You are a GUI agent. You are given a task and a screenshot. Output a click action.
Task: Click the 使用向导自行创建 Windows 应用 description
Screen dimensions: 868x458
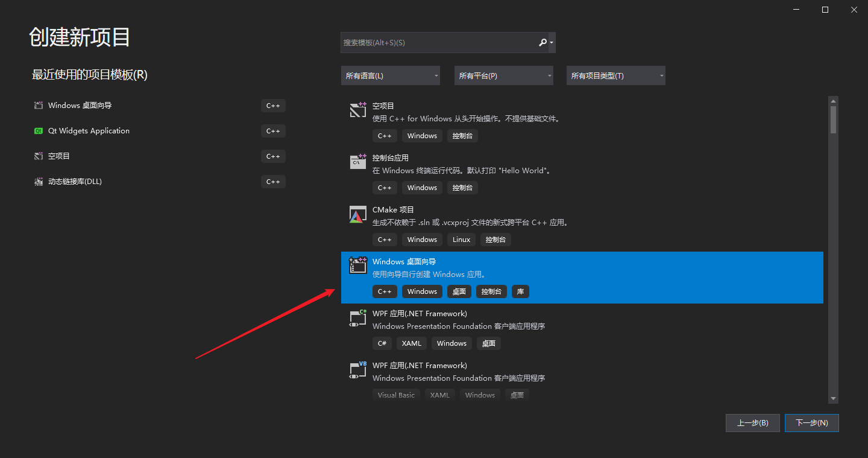click(x=429, y=275)
